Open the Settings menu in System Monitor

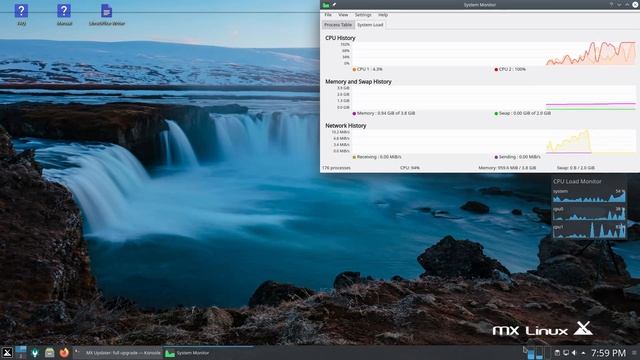[363, 15]
